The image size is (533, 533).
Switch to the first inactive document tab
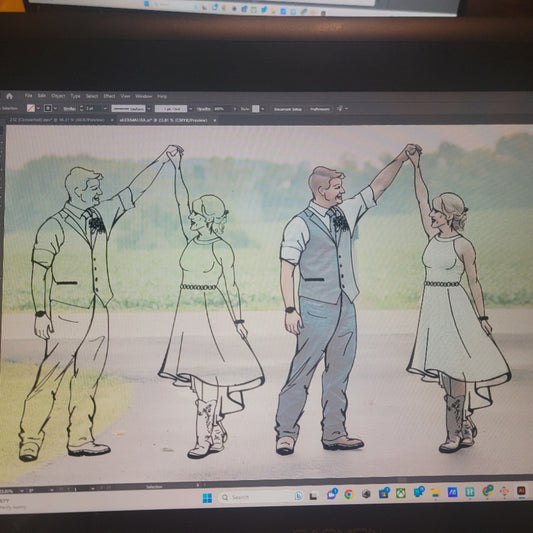pos(57,120)
